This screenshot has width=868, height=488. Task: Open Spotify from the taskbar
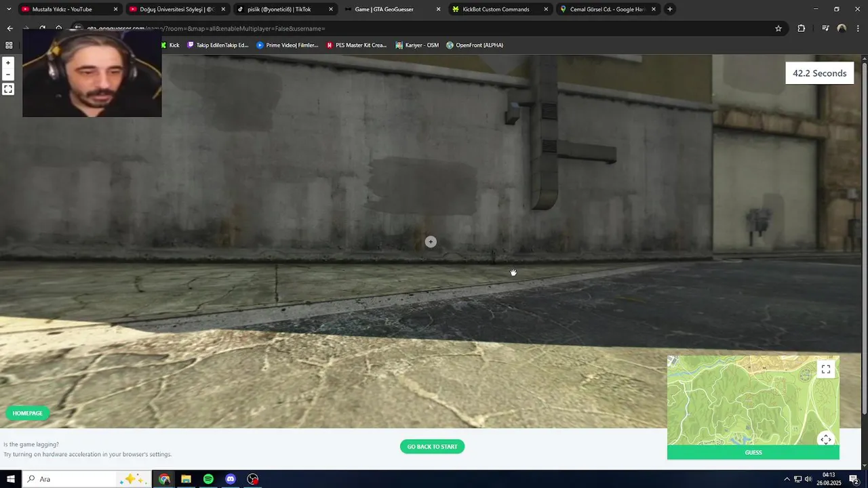pyautogui.click(x=208, y=479)
